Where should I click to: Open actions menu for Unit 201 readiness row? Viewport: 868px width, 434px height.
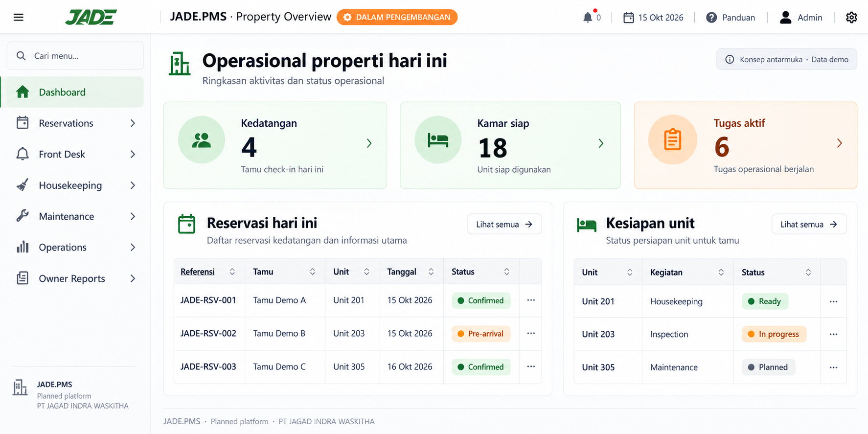point(834,301)
